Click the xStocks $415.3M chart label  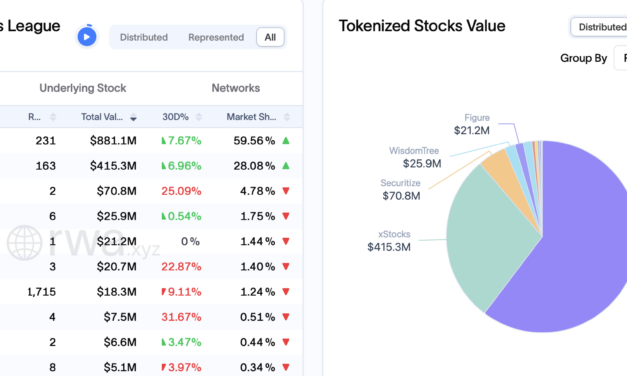389,241
